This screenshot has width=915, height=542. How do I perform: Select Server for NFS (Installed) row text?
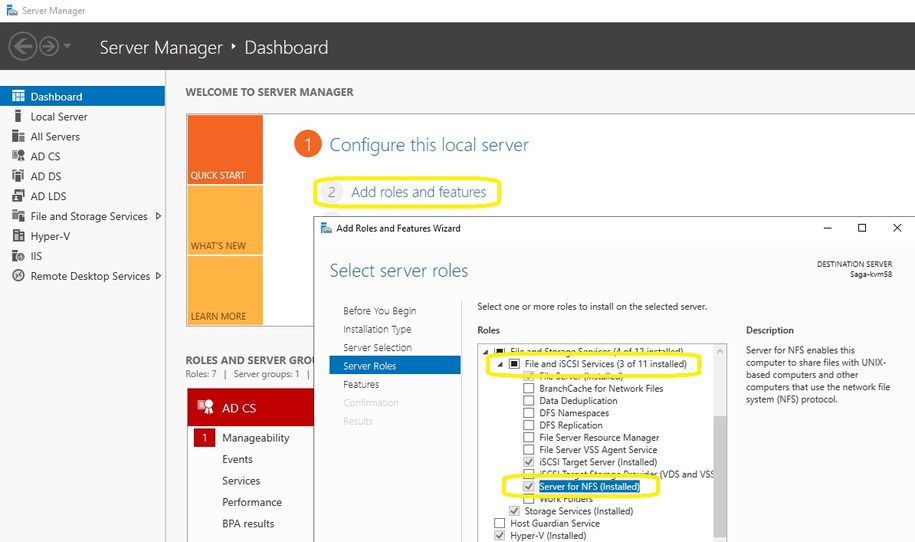tap(589, 486)
